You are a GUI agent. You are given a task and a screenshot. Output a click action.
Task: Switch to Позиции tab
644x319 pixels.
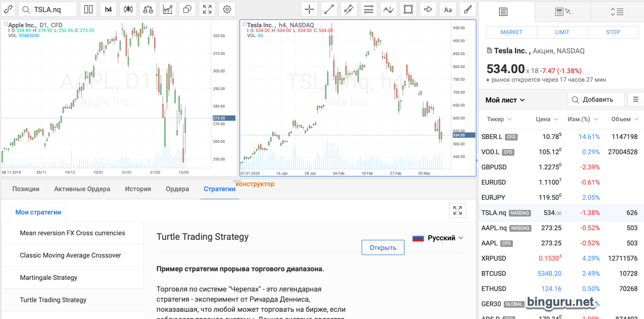click(26, 189)
